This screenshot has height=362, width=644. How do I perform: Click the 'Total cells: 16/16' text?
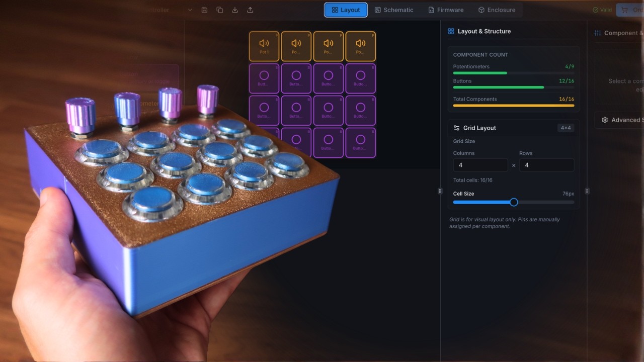(x=473, y=180)
